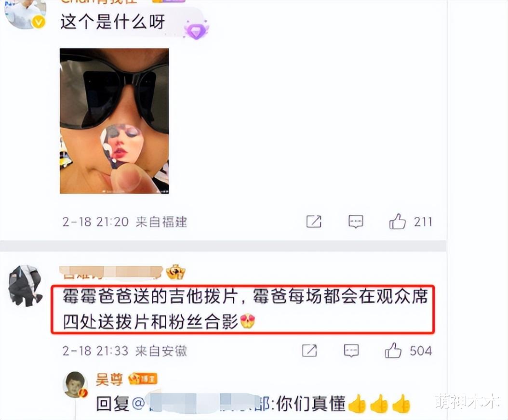Click the blurred username above the guitar pick comment
This screenshot has height=420, width=508.
(111, 273)
